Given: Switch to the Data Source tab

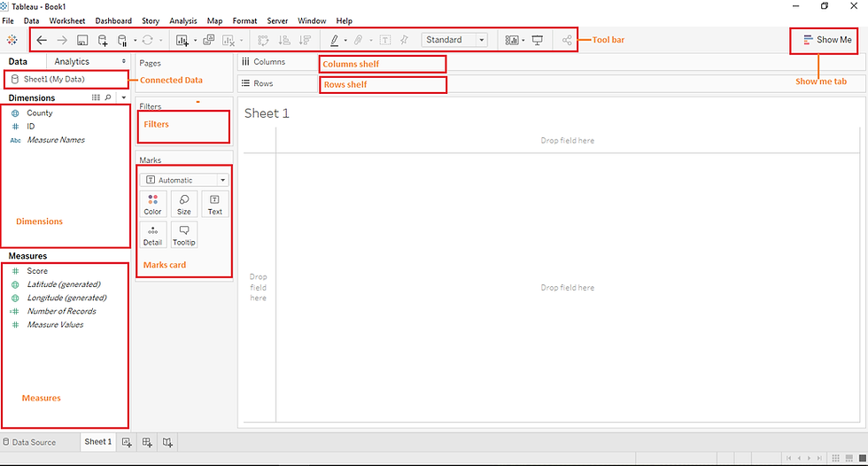Looking at the screenshot, I should 29,442.
